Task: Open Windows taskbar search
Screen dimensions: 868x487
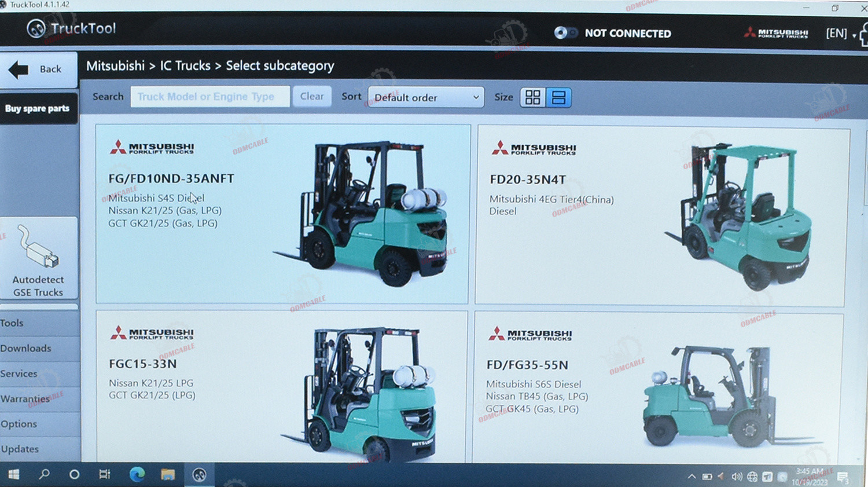Action: click(x=44, y=475)
